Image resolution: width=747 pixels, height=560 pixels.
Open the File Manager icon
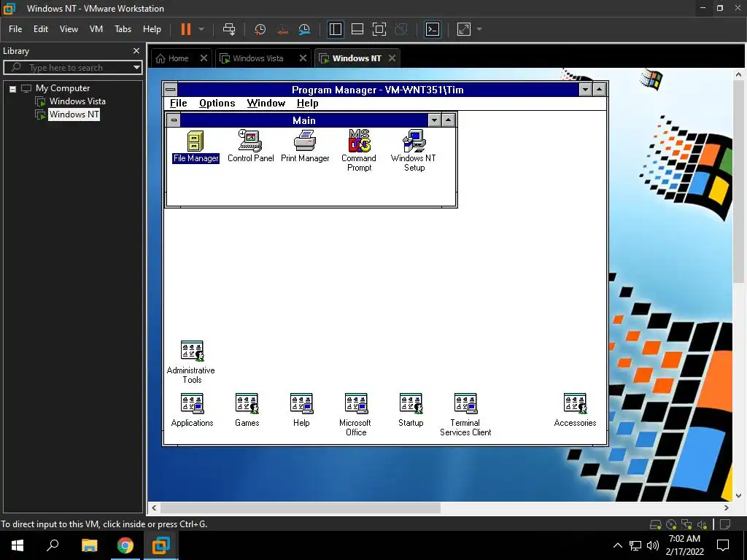[x=196, y=147]
